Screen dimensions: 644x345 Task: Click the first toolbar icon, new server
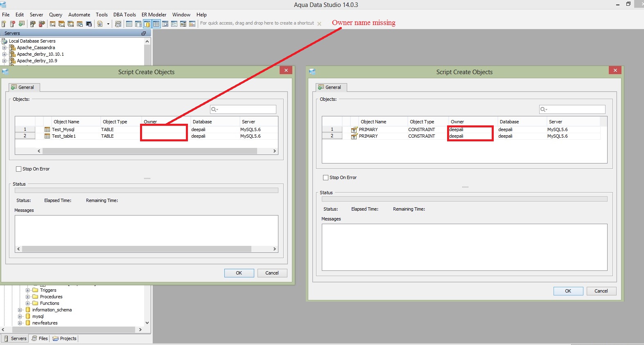(x=4, y=24)
